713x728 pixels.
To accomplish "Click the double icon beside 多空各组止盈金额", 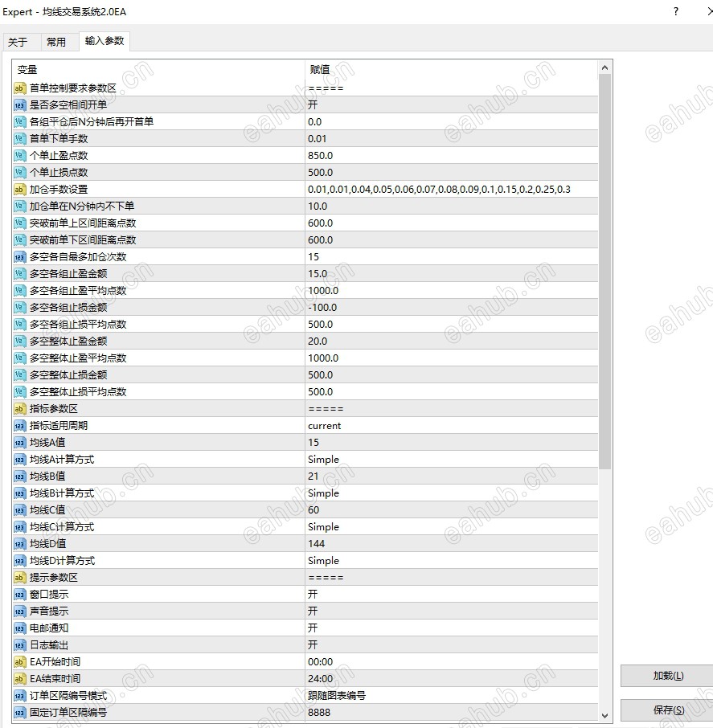I will [19, 273].
